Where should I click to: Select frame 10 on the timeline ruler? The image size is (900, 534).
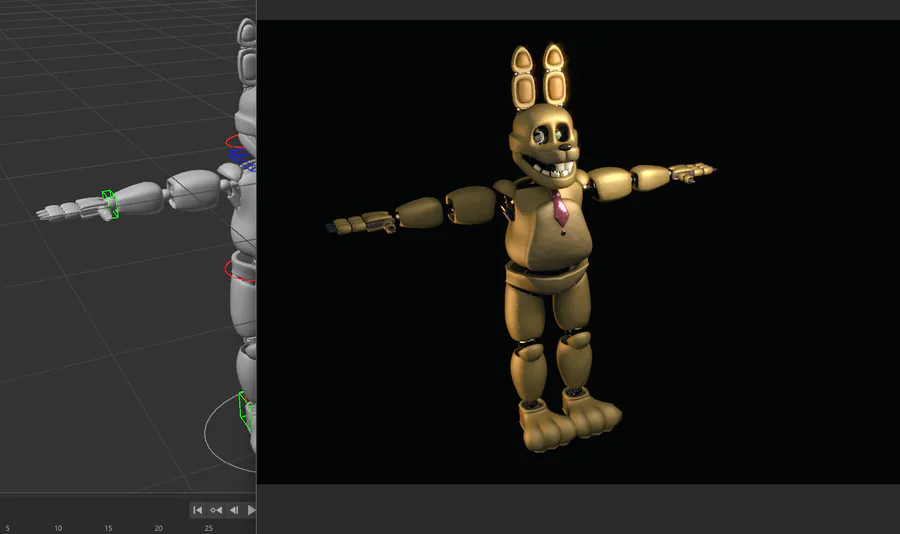tap(58, 528)
